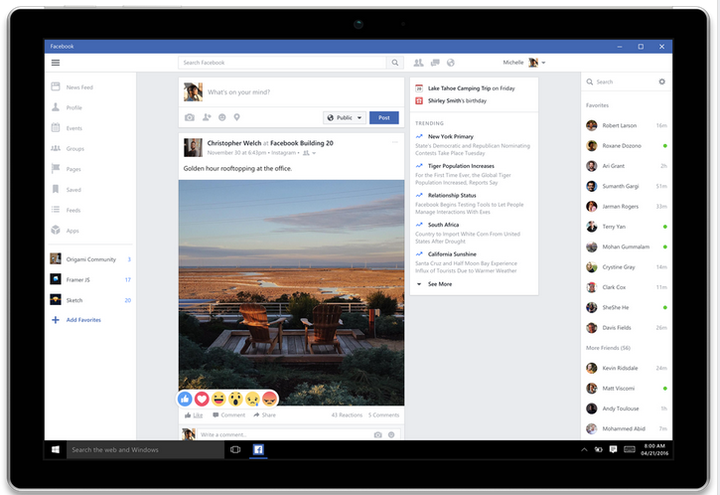Open friend requests icon
Viewport: 720px width, 495px height.
pyautogui.click(x=418, y=62)
